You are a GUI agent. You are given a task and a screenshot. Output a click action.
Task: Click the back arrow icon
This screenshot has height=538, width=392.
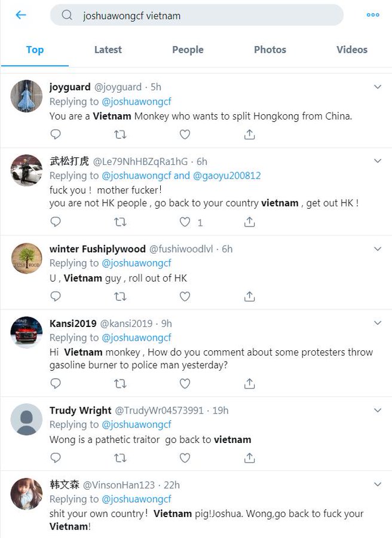21,15
